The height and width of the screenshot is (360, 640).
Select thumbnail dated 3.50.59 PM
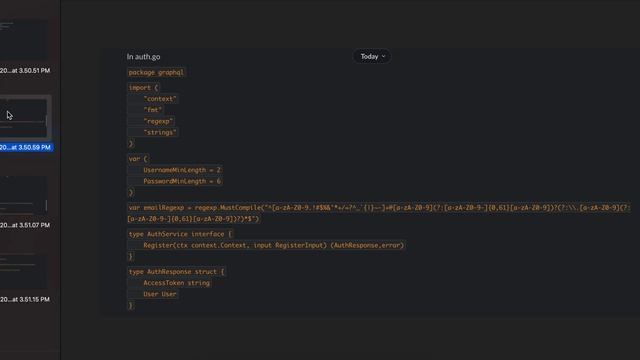[x=23, y=118]
